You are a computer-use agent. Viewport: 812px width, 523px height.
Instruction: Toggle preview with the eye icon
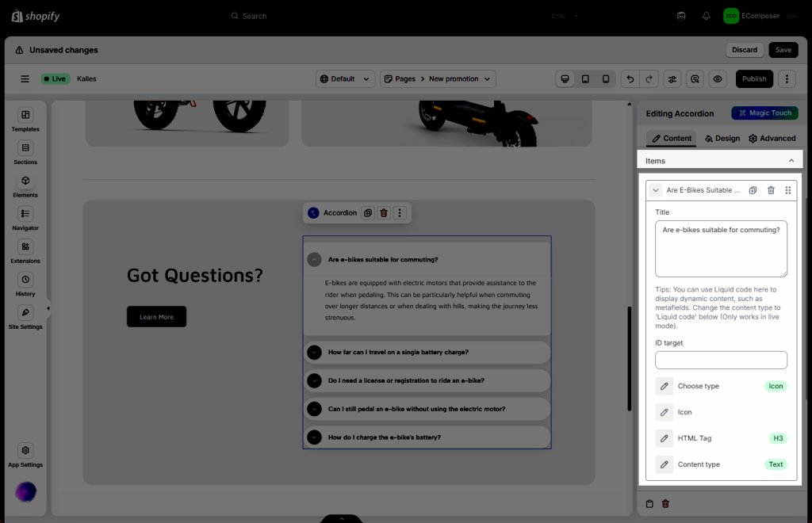click(x=718, y=79)
